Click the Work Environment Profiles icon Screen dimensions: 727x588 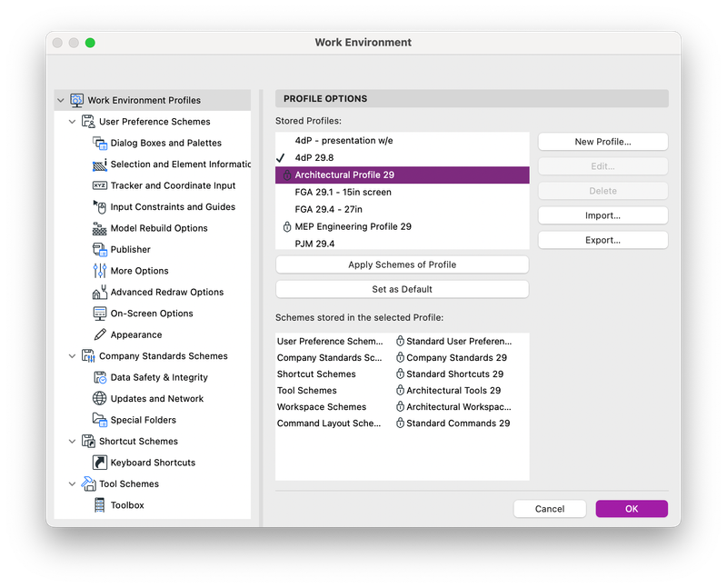(76, 100)
